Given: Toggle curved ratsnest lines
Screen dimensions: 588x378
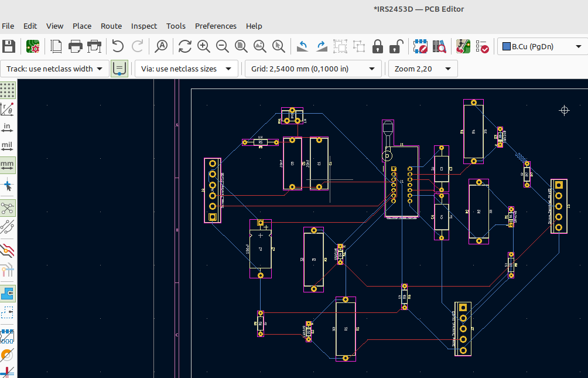Looking at the screenshot, I should [8, 227].
